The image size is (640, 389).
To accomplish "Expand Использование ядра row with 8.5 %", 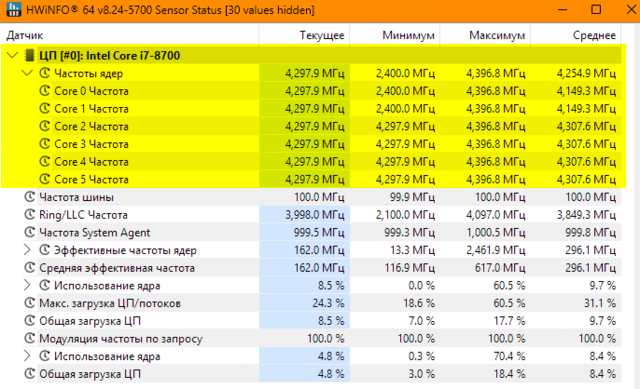I will click(x=27, y=285).
